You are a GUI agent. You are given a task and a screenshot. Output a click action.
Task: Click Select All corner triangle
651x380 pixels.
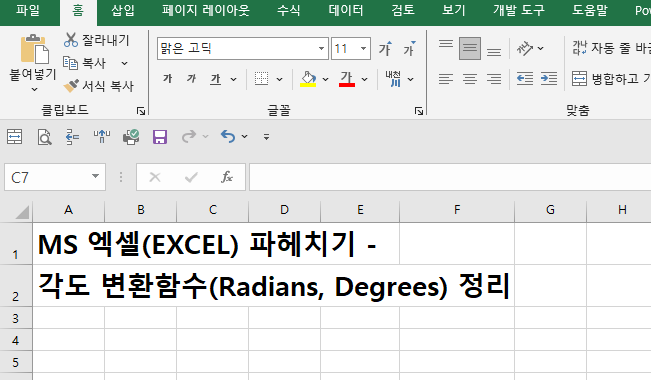point(22,211)
